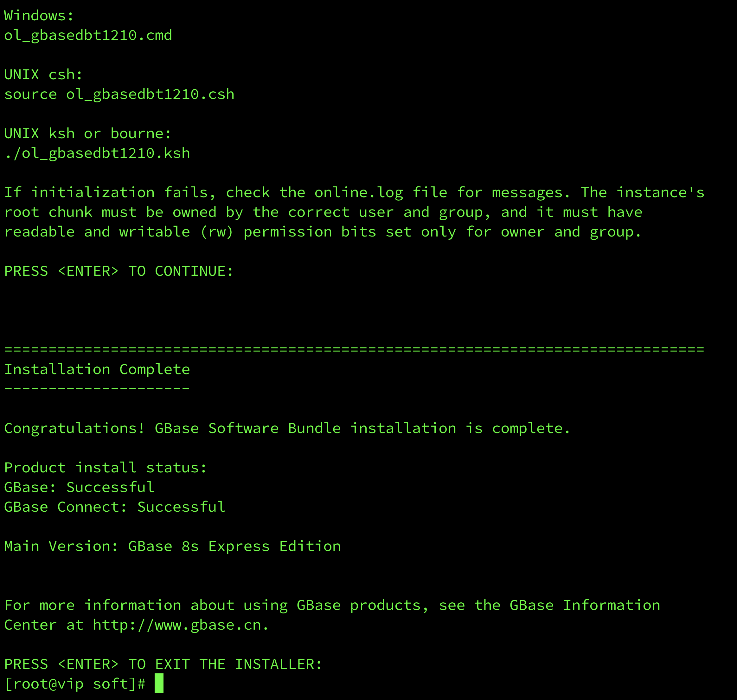Image resolution: width=737 pixels, height=700 pixels.
Task: Click the dashed underline below Installation Complete
Action: tap(97, 388)
